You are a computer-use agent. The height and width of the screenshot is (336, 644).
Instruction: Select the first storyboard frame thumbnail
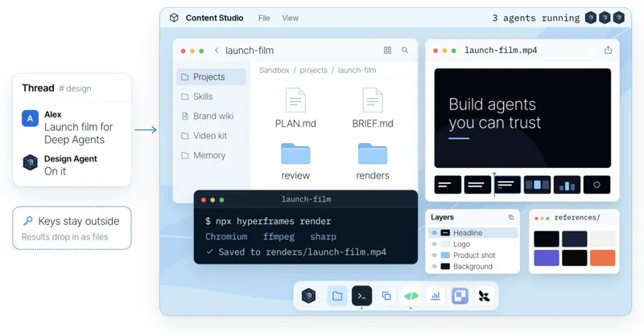pos(448,185)
